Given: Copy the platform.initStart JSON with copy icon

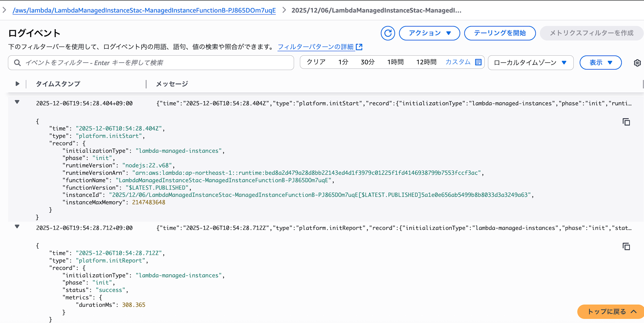Looking at the screenshot, I should pyautogui.click(x=626, y=122).
